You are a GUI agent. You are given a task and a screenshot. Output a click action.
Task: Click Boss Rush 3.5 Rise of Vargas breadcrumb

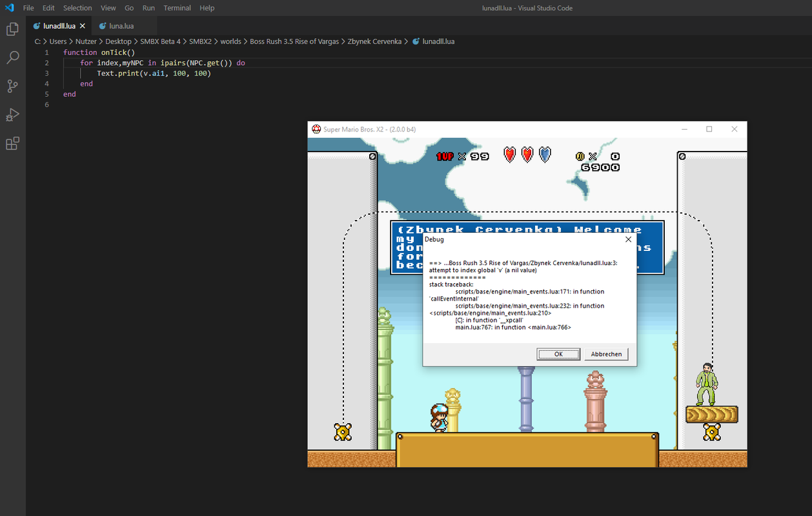click(294, 41)
